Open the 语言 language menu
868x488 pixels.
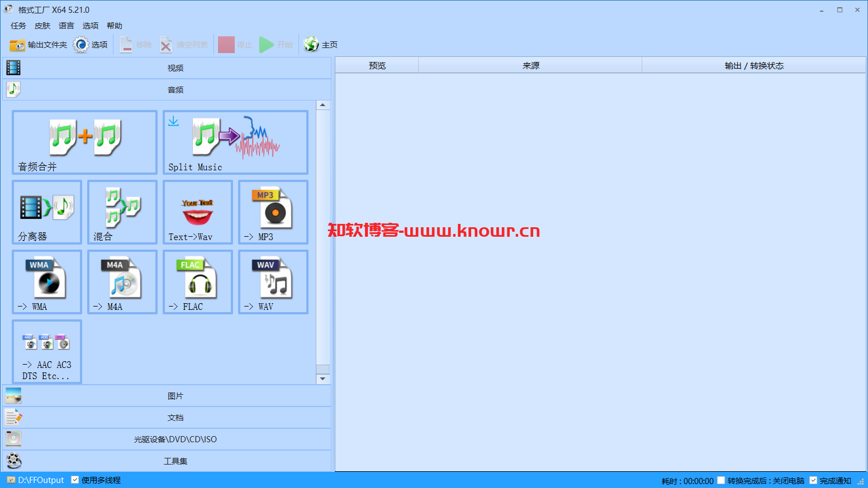[x=67, y=26]
